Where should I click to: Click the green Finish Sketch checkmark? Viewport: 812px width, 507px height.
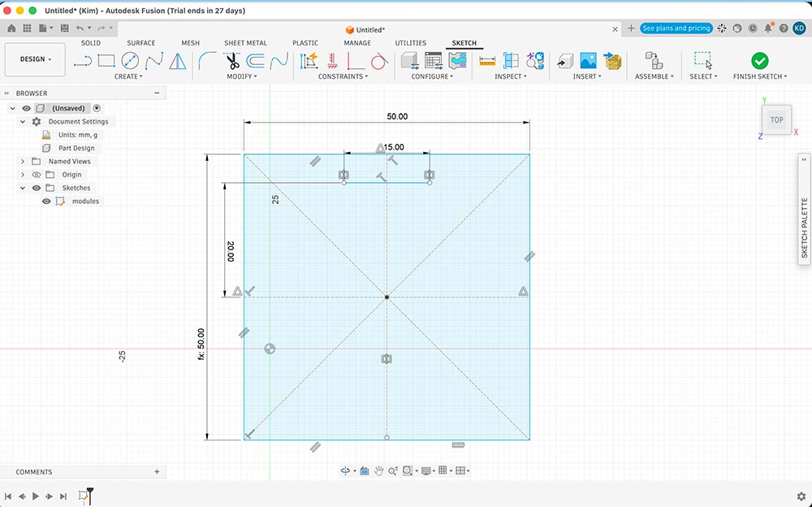click(x=760, y=61)
